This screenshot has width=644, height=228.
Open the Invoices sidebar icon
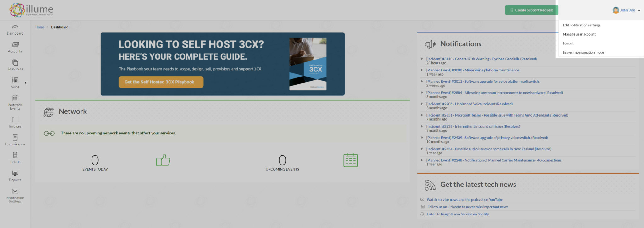point(15,119)
